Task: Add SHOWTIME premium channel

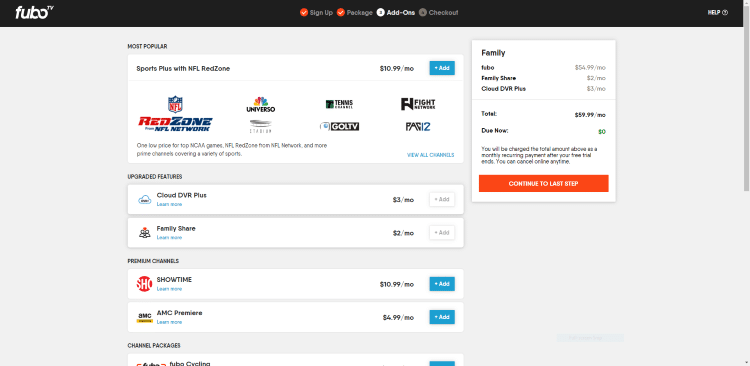Action: pyautogui.click(x=442, y=284)
